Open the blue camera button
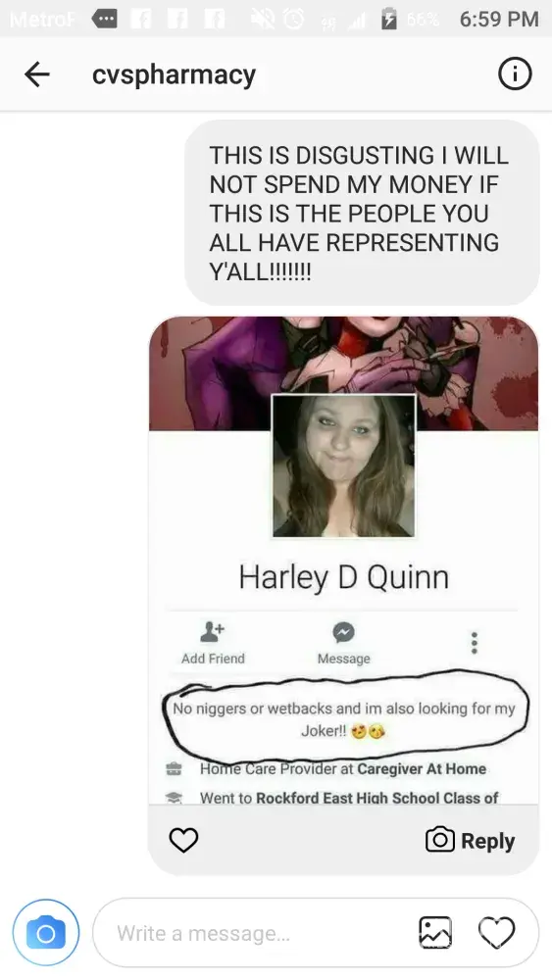This screenshot has height=980, width=552. click(x=46, y=933)
